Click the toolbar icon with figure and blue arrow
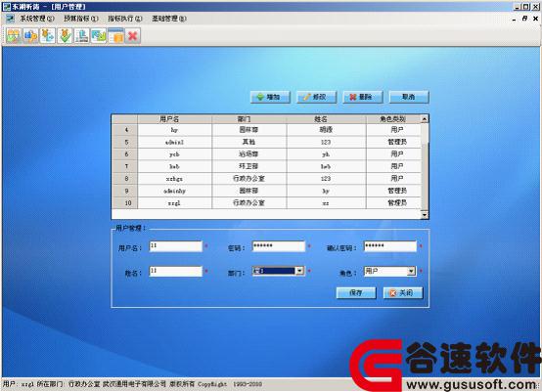The width and height of the screenshot is (542, 392). 47,35
